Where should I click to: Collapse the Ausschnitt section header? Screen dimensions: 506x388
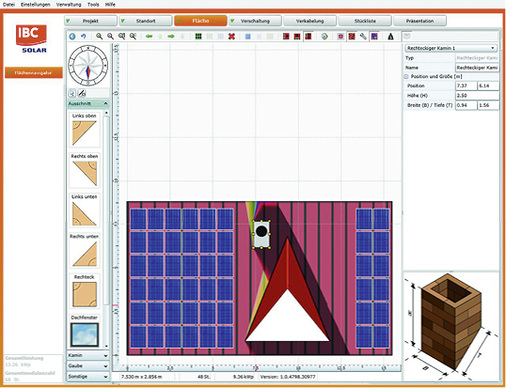pos(88,104)
